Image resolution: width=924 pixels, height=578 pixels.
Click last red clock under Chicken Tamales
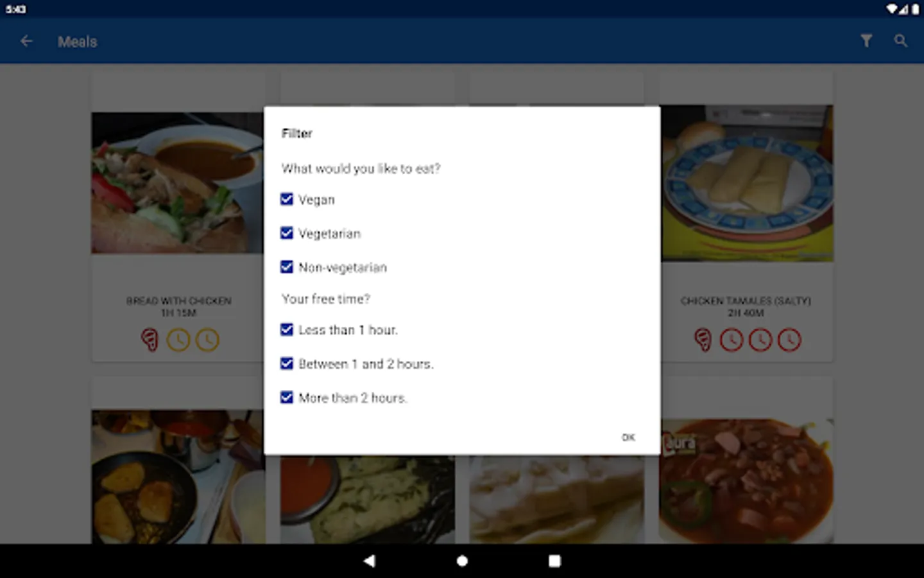(789, 340)
